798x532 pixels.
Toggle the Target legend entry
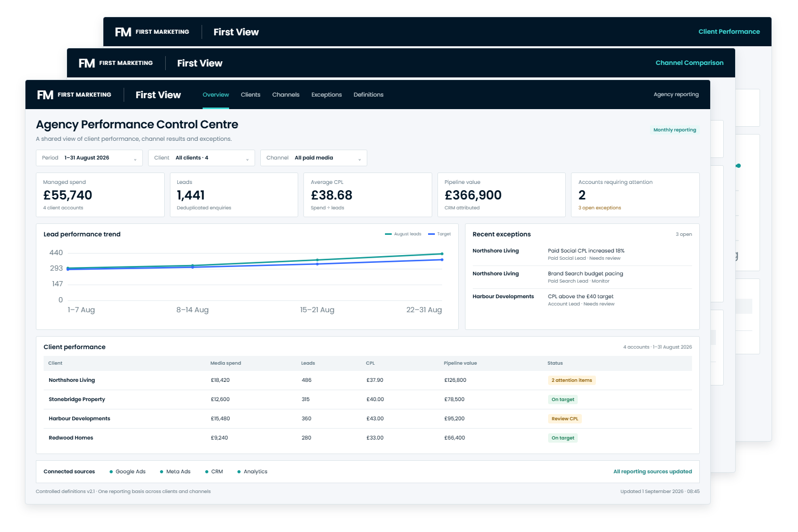coord(440,234)
